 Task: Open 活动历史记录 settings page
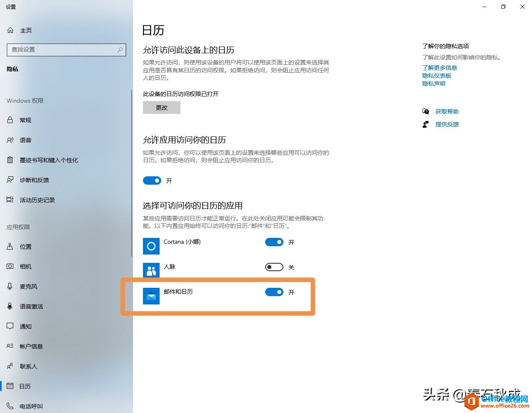click(37, 200)
